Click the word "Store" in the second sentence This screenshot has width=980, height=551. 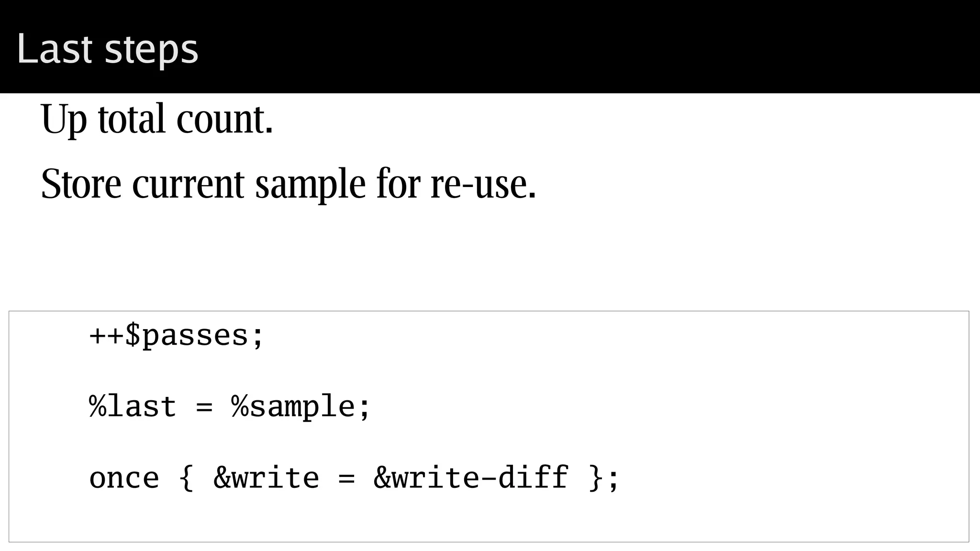tap(81, 184)
